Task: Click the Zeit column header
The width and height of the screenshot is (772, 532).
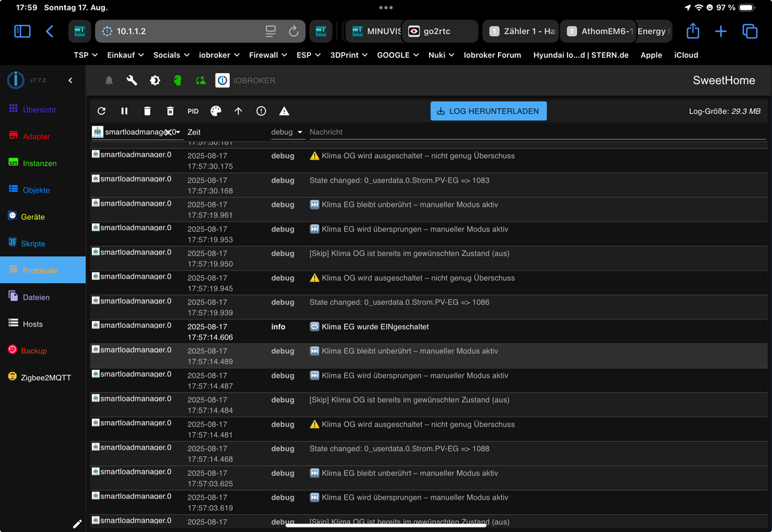Action: [194, 132]
